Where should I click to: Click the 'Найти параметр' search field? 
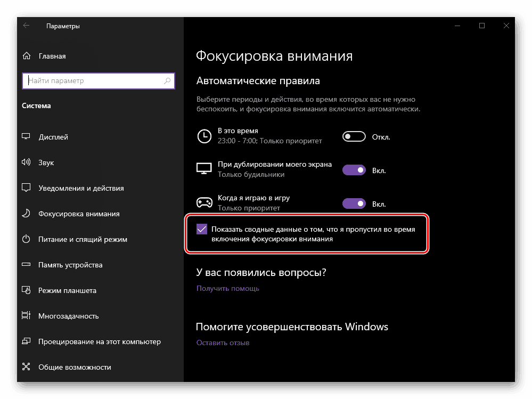[93, 81]
